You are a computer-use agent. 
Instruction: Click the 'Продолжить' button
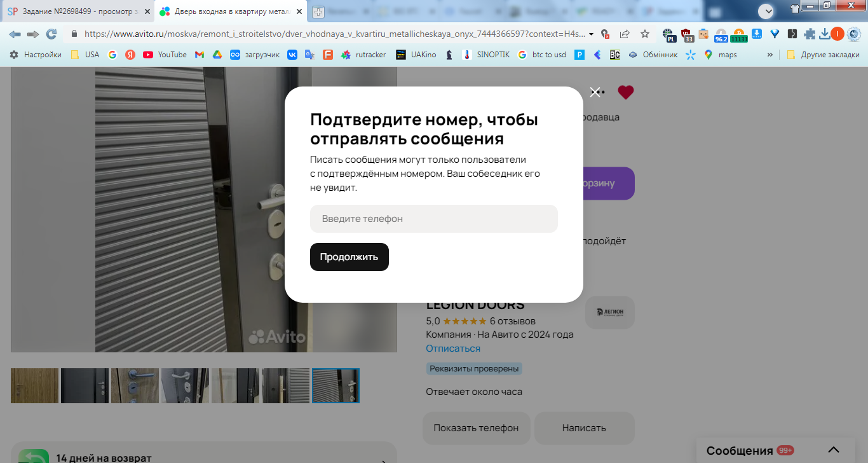(349, 257)
